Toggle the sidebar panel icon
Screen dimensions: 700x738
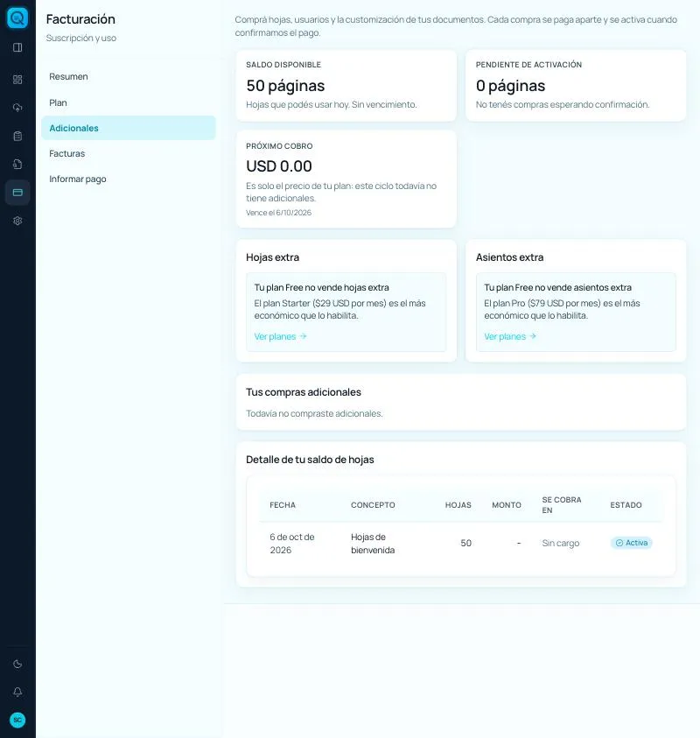pyautogui.click(x=17, y=47)
